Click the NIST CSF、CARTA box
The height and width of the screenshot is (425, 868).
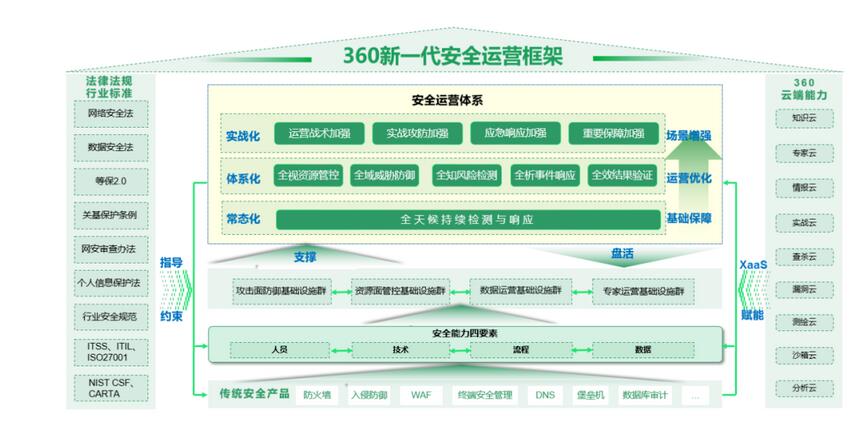(110, 387)
